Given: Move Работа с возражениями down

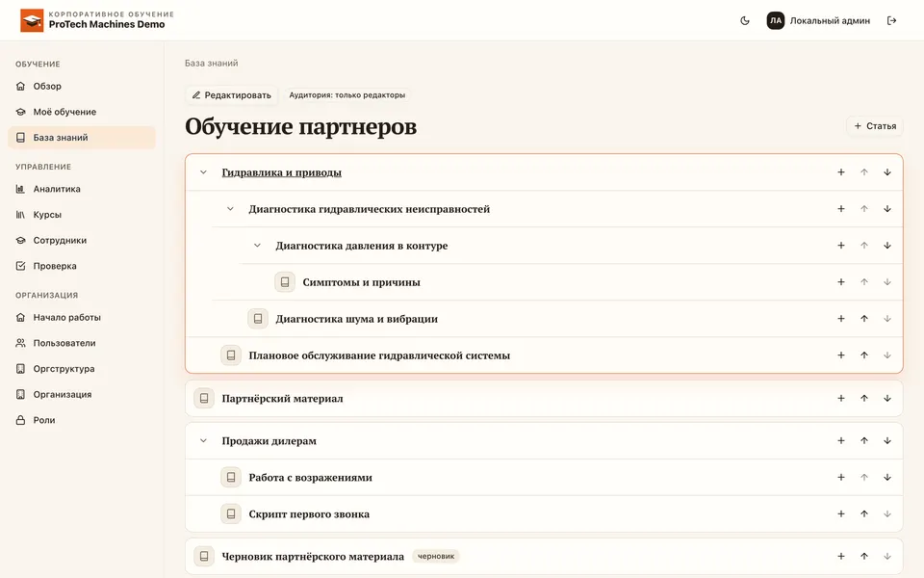Looking at the screenshot, I should click(886, 477).
